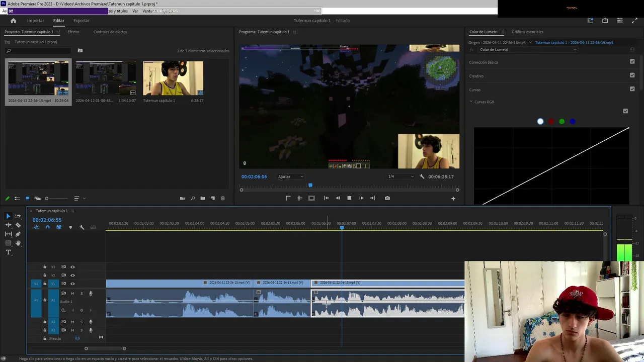Click Go to In point button
This screenshot has height=362, width=644.
point(326,198)
